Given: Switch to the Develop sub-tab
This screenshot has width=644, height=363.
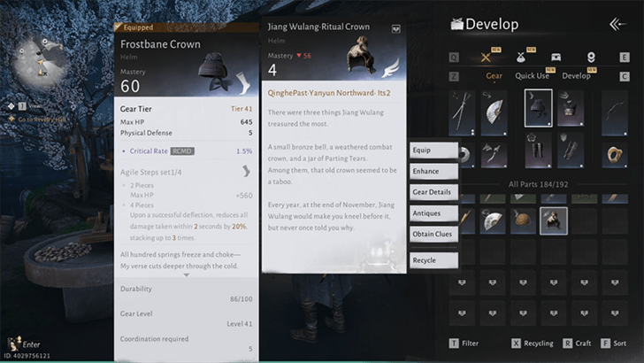Looking at the screenshot, I should tap(576, 76).
